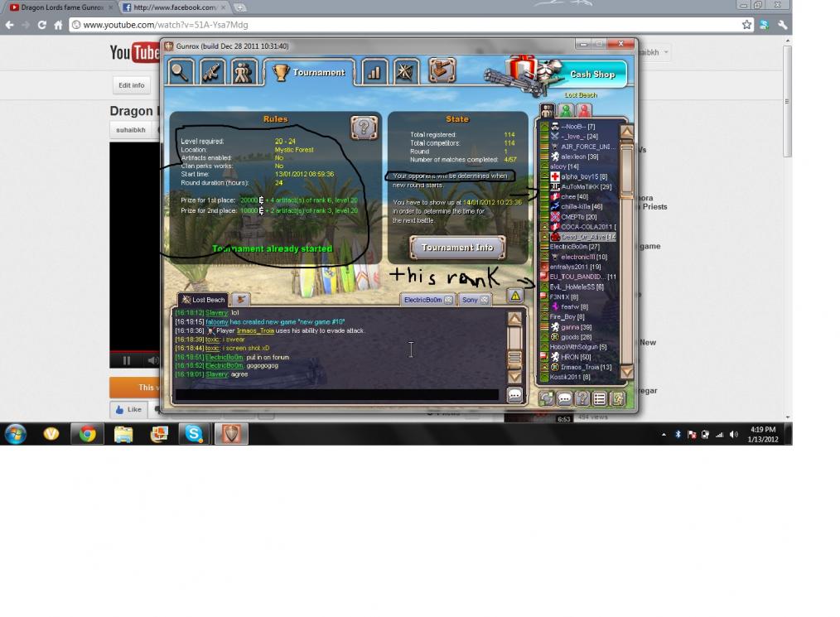The height and width of the screenshot is (617, 840).
Task: Click the yellow warning triangle icon
Action: [x=515, y=296]
